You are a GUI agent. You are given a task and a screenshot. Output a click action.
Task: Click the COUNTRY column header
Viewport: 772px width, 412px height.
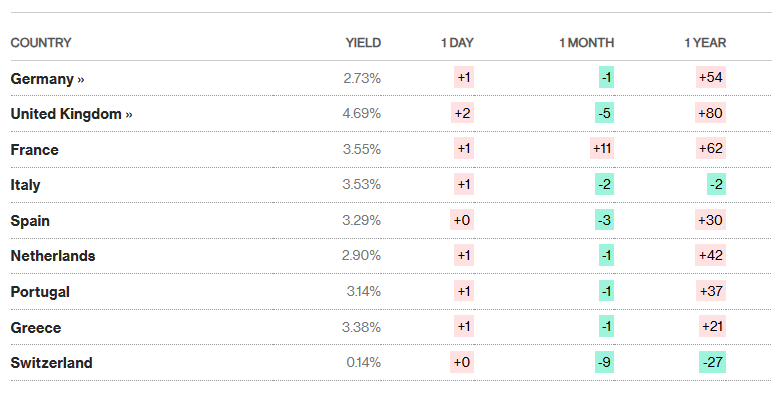(x=41, y=43)
